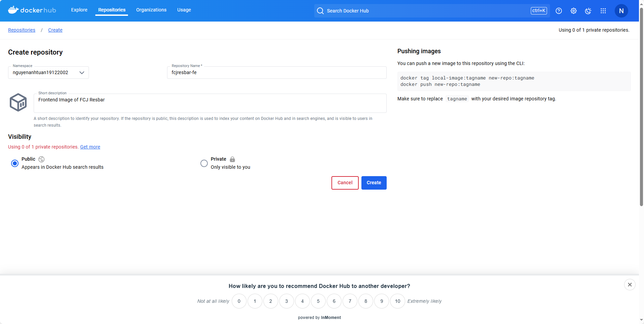
Task: Open the apps grid icon
Action: tap(603, 11)
